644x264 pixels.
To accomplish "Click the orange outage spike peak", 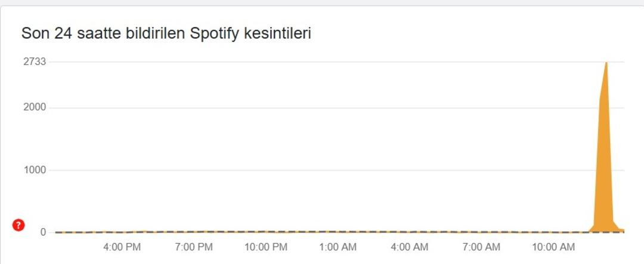I will coord(606,63).
